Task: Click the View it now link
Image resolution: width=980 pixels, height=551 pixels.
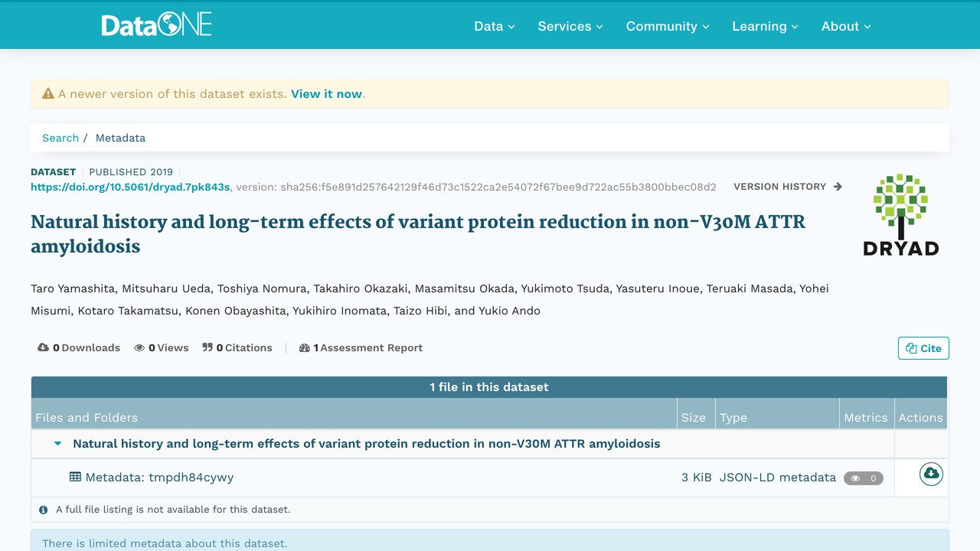Action: click(326, 93)
